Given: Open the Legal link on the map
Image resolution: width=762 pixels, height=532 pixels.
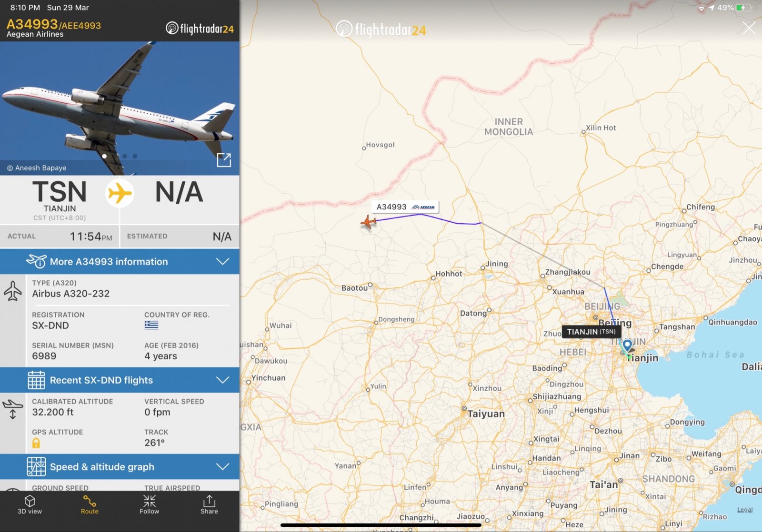Looking at the screenshot, I should click(x=745, y=510).
